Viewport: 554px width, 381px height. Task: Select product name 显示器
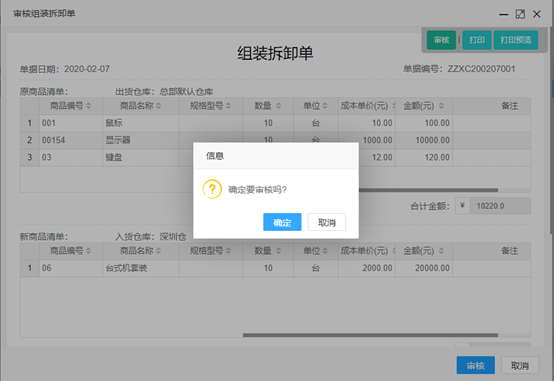tap(141, 140)
